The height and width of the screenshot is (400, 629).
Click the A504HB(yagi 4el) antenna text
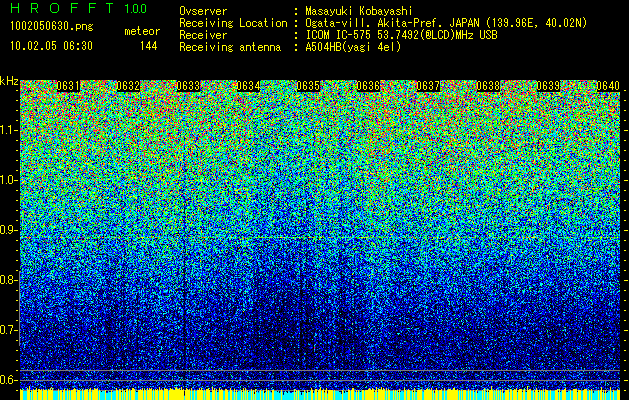353,47
